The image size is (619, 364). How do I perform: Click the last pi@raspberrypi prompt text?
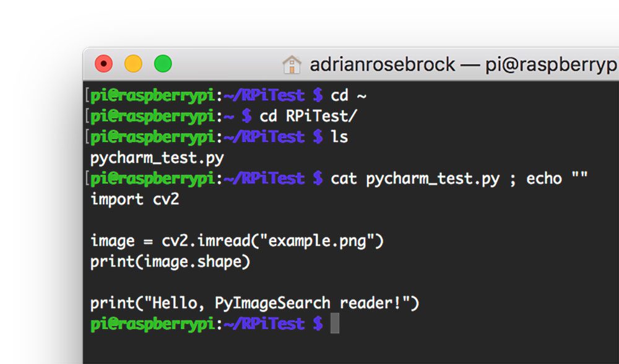click(152, 324)
